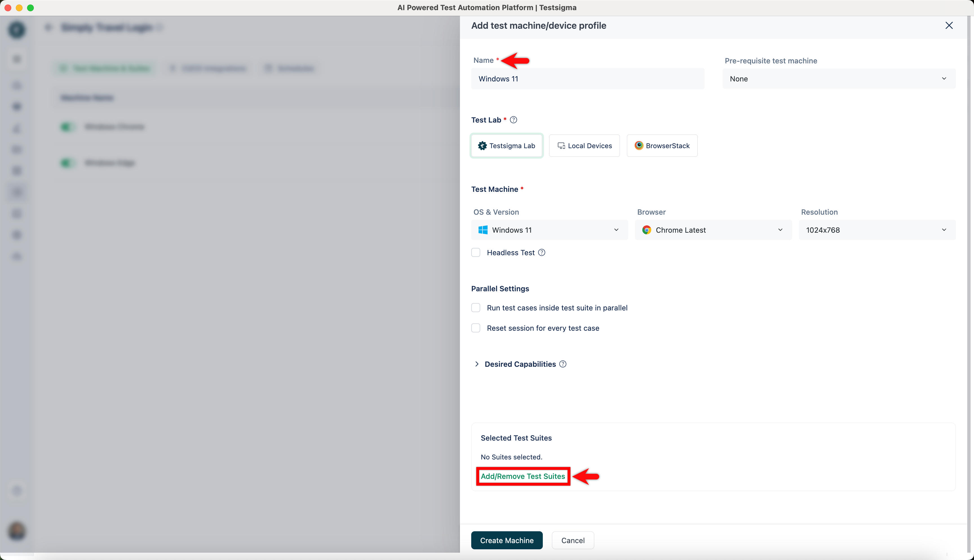The height and width of the screenshot is (560, 974).
Task: Open the Chrome Latest browser dropdown
Action: tap(713, 230)
